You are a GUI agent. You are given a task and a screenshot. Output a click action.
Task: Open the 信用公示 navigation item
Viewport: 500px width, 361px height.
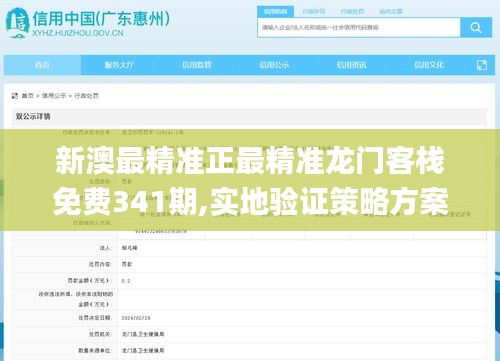(274, 65)
